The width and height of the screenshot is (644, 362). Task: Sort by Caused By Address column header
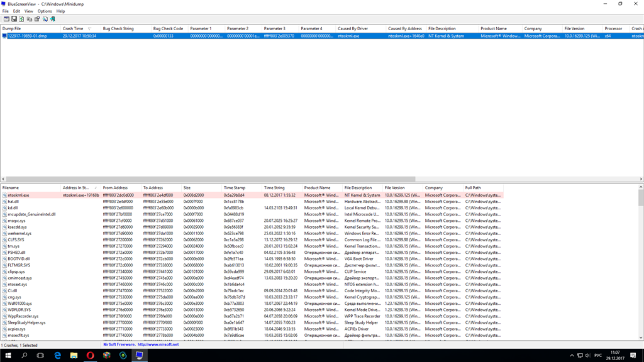click(406, 29)
